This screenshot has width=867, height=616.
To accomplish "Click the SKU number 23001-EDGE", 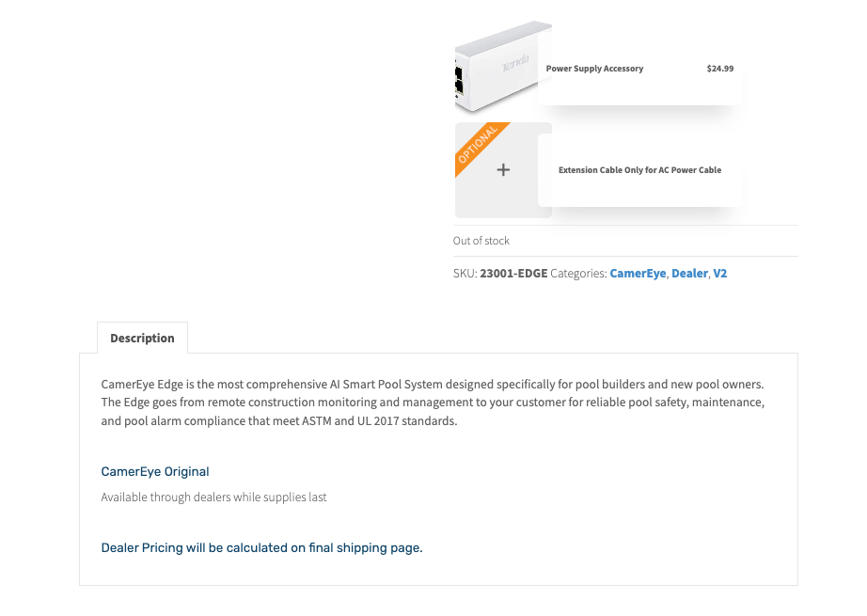I will [x=513, y=274].
